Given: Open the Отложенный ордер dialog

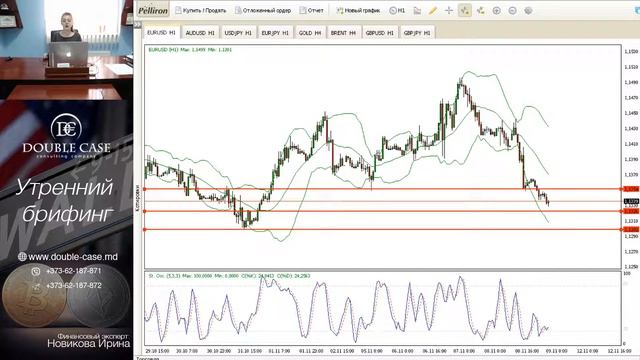Looking at the screenshot, I should pyautogui.click(x=263, y=11).
